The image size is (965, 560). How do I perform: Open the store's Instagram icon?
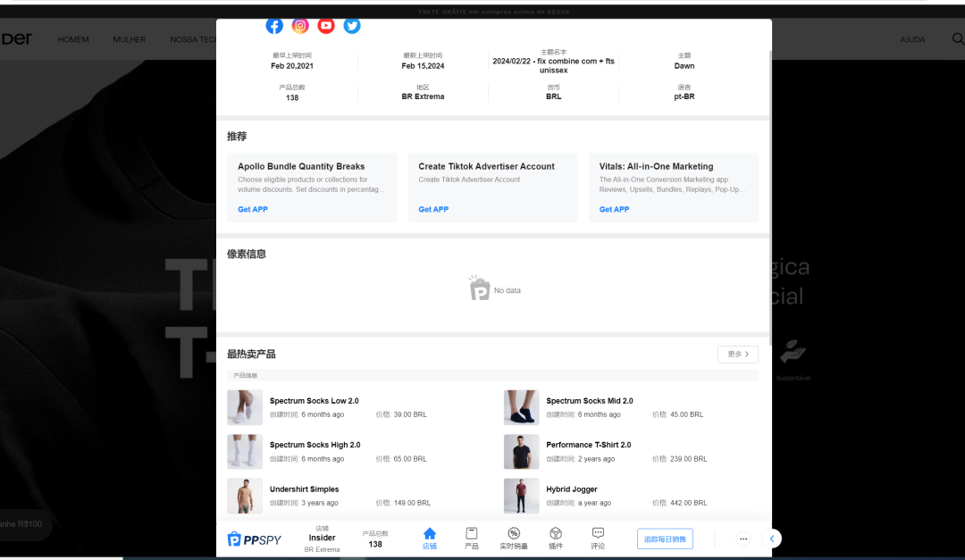[300, 26]
